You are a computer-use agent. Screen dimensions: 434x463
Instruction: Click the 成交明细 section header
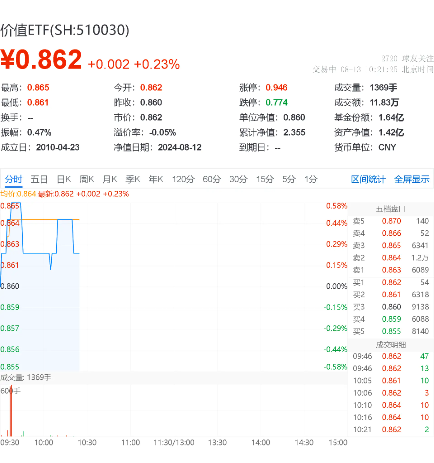pos(391,345)
